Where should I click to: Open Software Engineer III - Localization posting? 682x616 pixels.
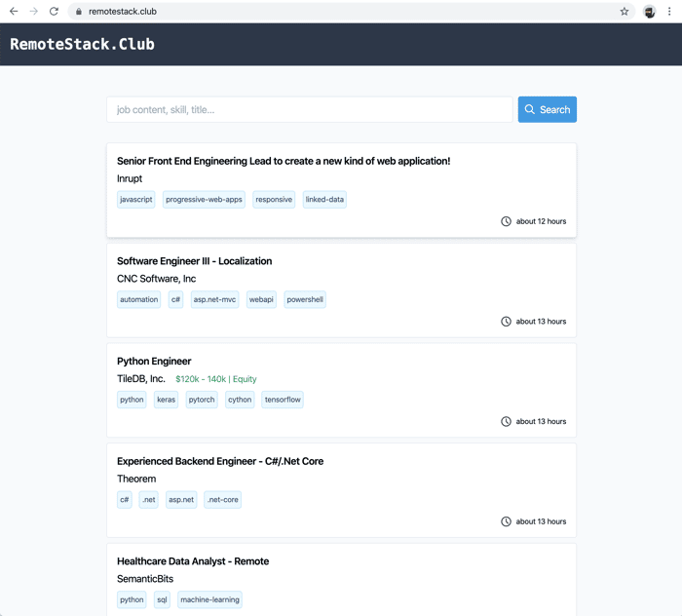pyautogui.click(x=195, y=261)
